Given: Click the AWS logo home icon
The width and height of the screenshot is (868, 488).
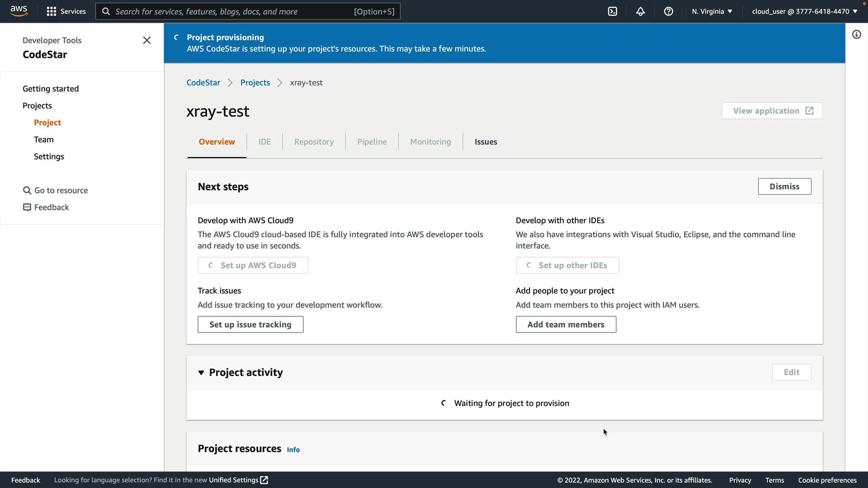Looking at the screenshot, I should click(x=19, y=11).
